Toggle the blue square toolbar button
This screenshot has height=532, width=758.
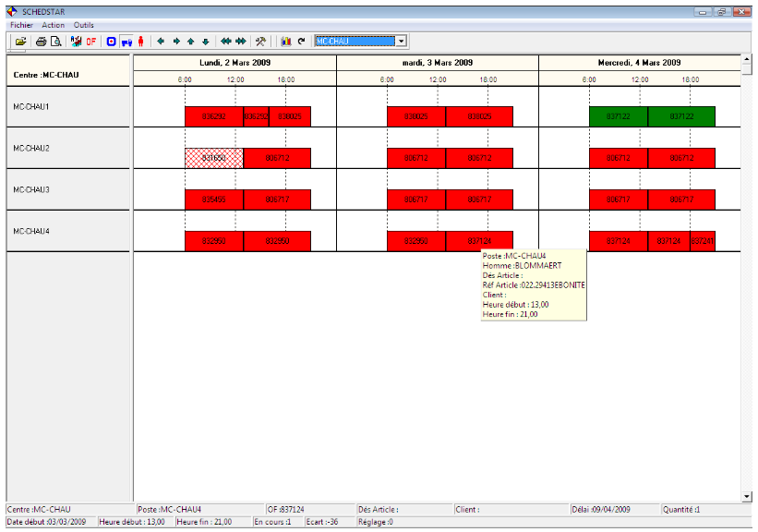coord(113,41)
